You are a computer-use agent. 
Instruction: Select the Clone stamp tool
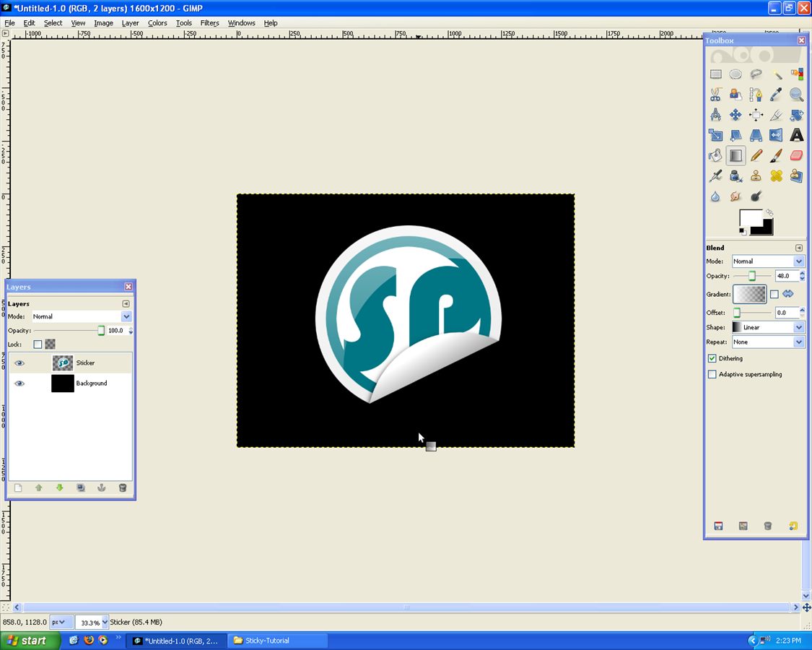coord(756,176)
